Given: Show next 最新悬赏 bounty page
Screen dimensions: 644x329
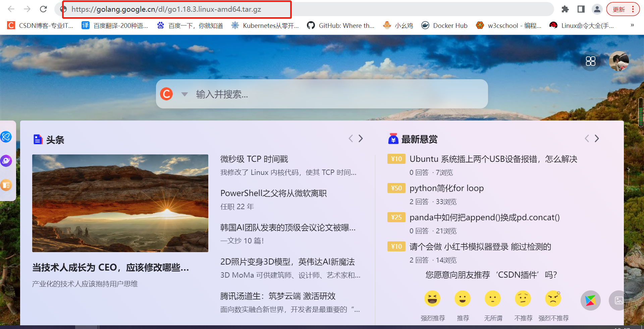Looking at the screenshot, I should (x=597, y=138).
